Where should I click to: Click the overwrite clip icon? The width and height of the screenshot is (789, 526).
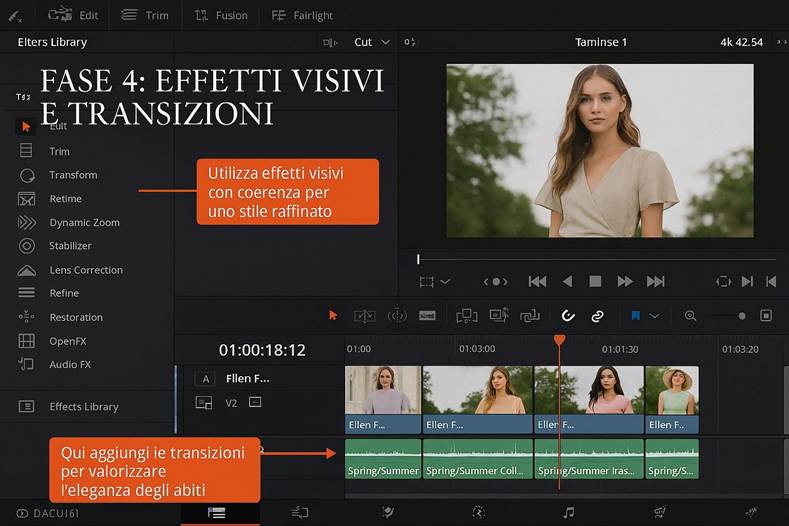coord(499,315)
